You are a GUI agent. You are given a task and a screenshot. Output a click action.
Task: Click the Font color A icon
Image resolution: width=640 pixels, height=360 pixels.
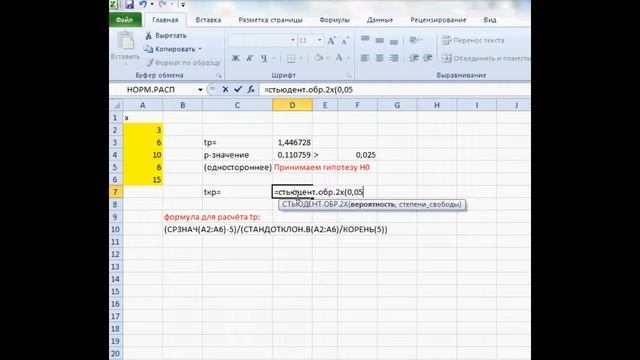[339, 58]
